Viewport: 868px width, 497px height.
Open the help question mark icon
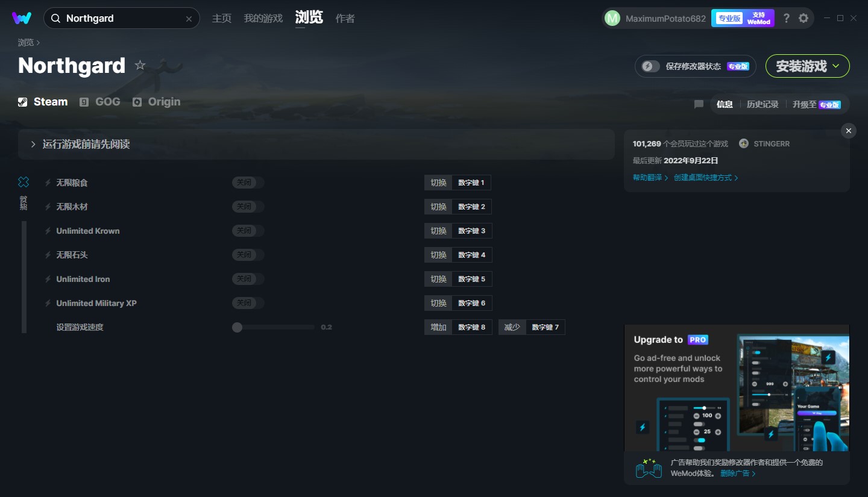[786, 18]
